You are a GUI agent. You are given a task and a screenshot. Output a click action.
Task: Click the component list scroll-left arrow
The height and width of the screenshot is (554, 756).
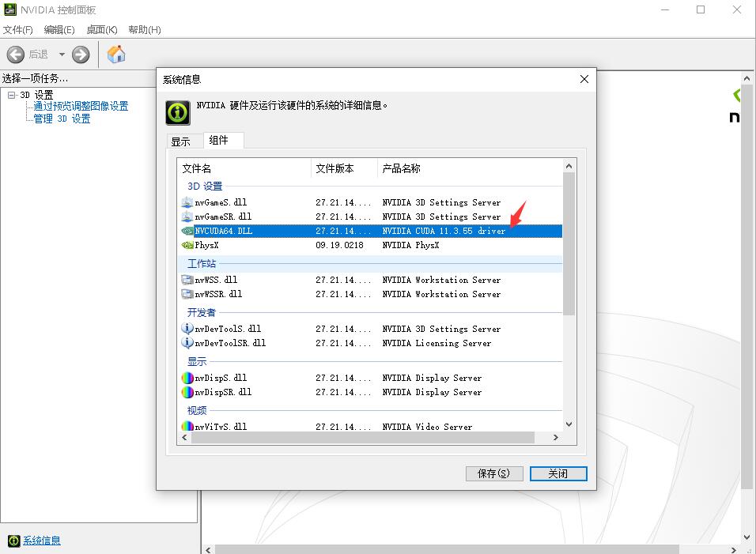(x=184, y=437)
